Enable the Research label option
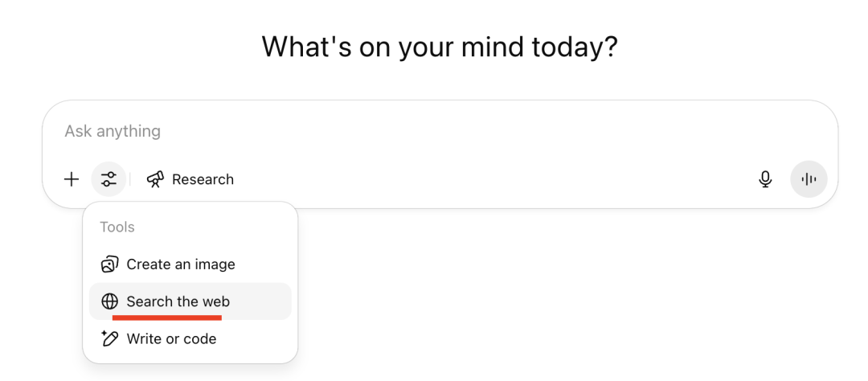 (x=203, y=179)
